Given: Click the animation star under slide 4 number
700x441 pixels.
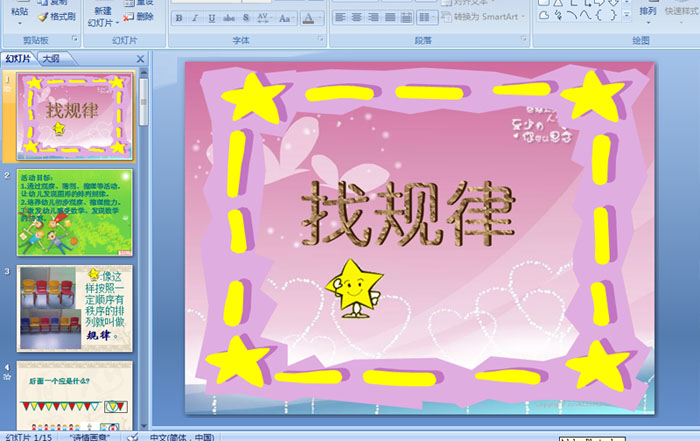Looking at the screenshot, I should (7, 377).
